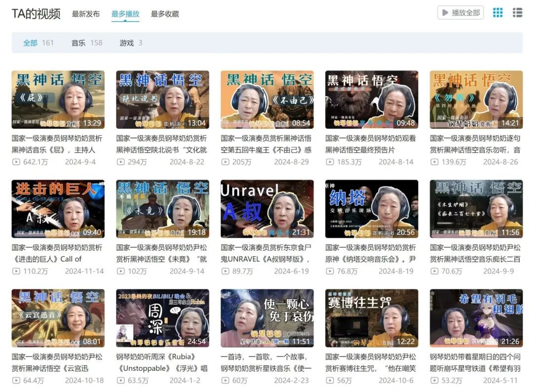
Task: Click title 《进击的巨人》Call of
Action: coord(57,253)
